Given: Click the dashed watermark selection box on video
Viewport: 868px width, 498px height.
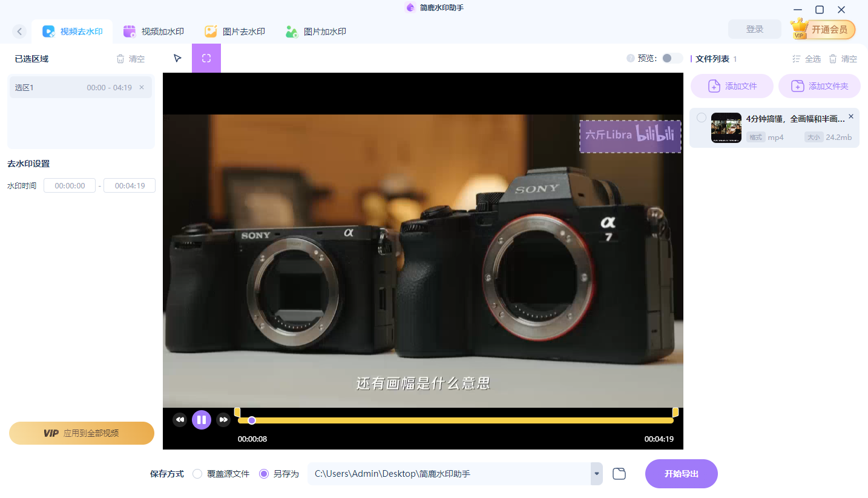Looking at the screenshot, I should (x=630, y=136).
